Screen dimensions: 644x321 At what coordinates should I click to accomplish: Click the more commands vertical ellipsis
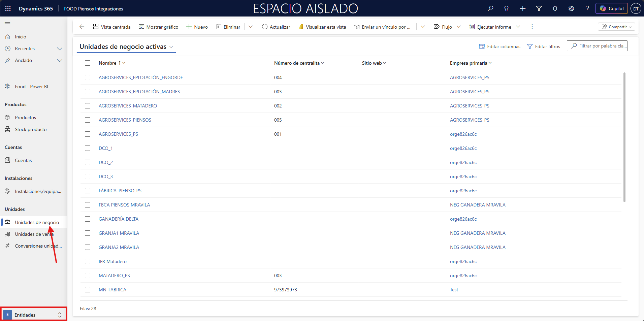coord(532,27)
